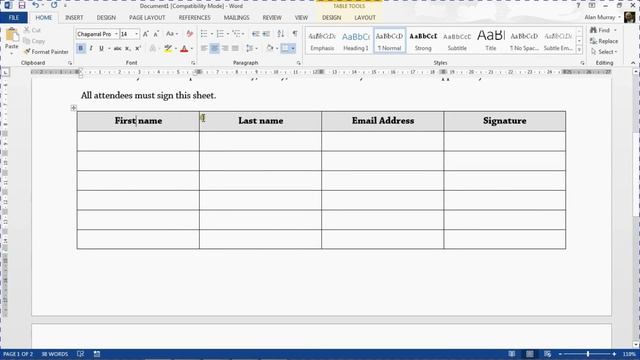Screen dimensions: 640x360
Task: Open the Font dialog launcher
Action: pos(193,63)
